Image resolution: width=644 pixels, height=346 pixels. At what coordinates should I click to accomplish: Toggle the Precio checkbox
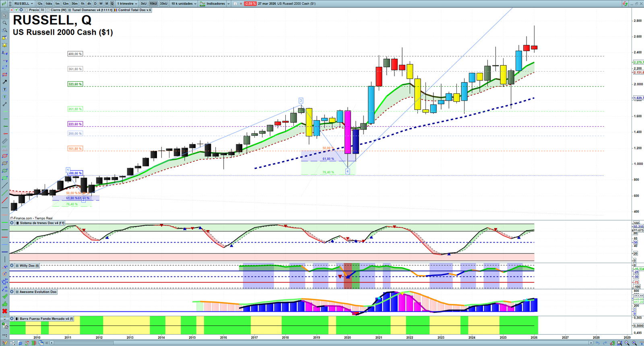27,10
